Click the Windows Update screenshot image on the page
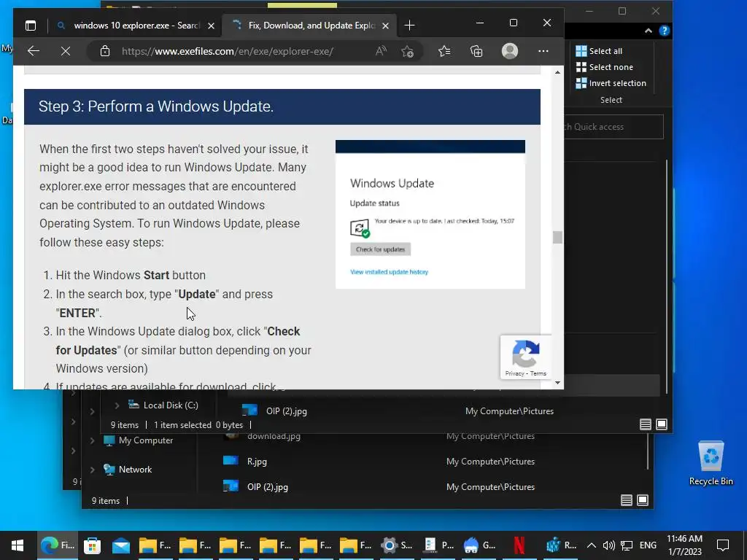Image resolution: width=747 pixels, height=560 pixels. point(430,214)
